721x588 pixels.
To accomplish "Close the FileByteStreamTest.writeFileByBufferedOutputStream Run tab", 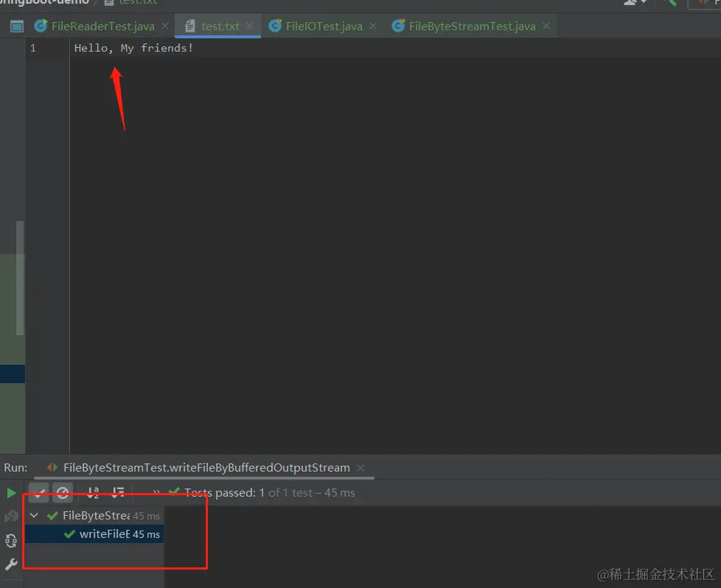I will [360, 468].
